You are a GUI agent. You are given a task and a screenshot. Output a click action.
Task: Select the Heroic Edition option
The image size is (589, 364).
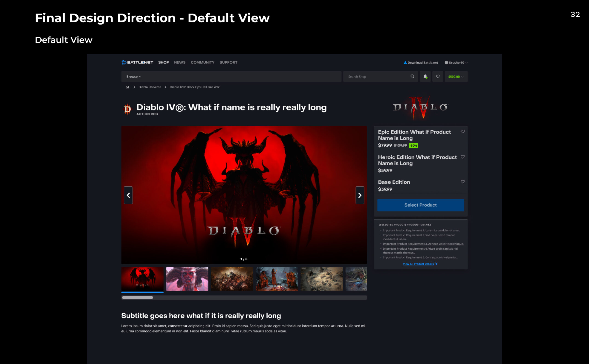[x=421, y=164]
